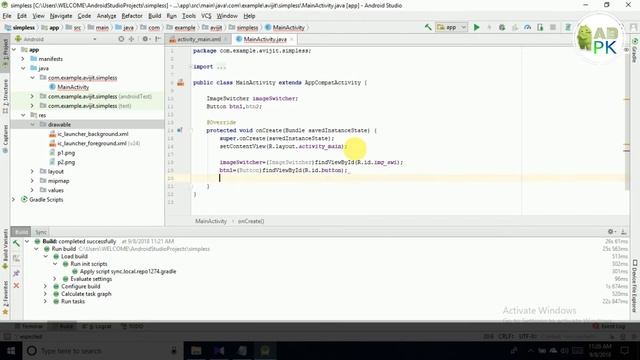The width and height of the screenshot is (640, 360).
Task: Click the example breadcrumb in navigation bar
Action: pyautogui.click(x=181, y=28)
